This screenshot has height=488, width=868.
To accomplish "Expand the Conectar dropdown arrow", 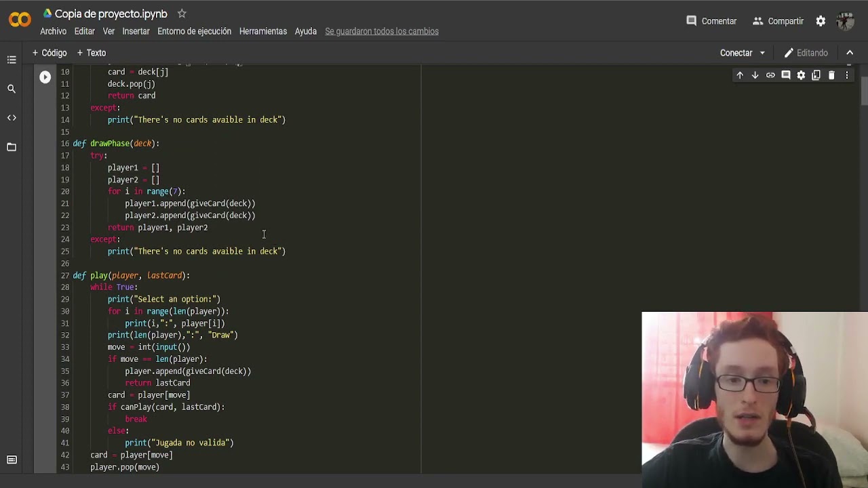I will [762, 53].
